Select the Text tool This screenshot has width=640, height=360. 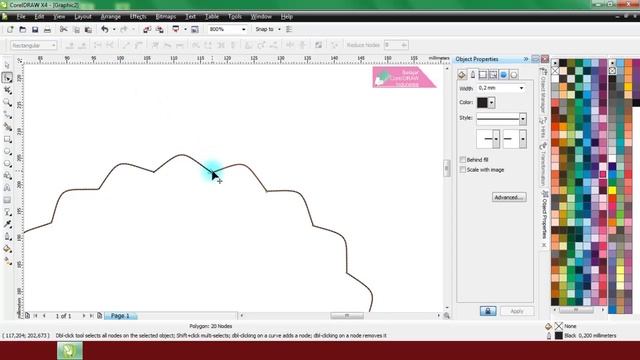[x=7, y=188]
